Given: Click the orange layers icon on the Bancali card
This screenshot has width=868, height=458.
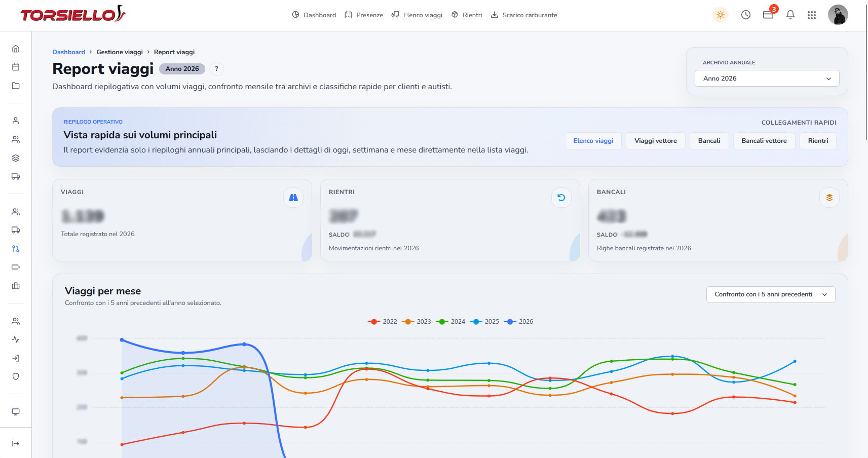Looking at the screenshot, I should point(829,198).
